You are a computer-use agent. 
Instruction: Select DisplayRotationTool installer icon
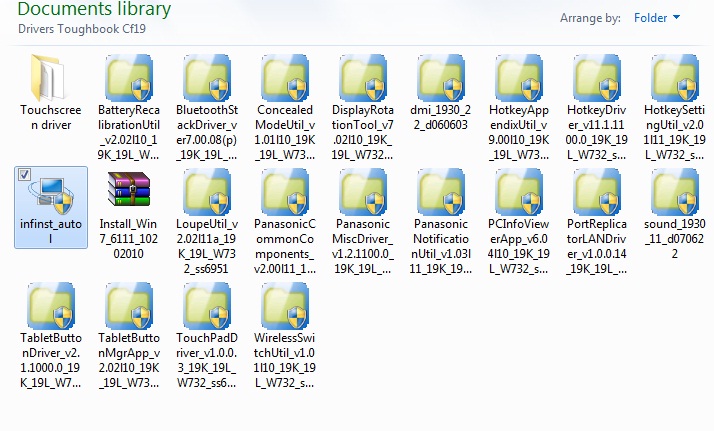point(362,77)
